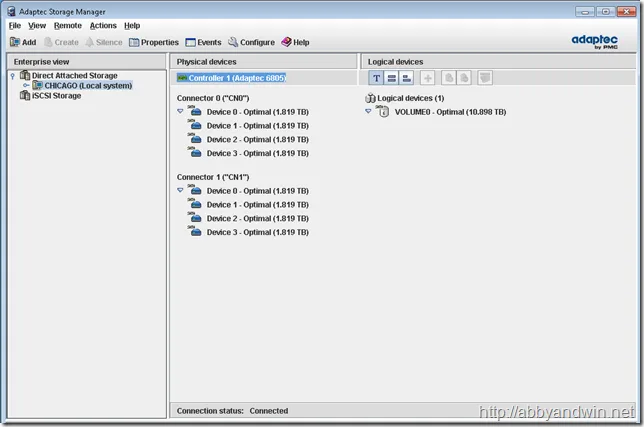Open the Remote menu

point(68,25)
